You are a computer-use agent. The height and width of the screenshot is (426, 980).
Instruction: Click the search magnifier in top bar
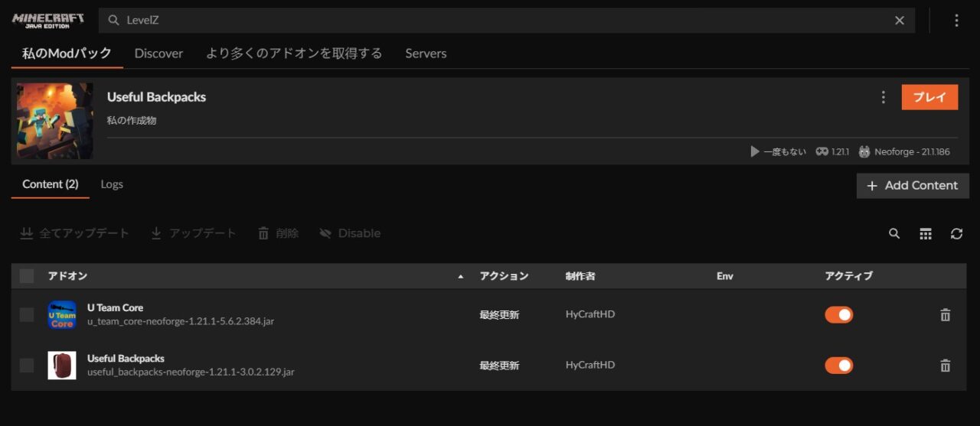pos(113,21)
